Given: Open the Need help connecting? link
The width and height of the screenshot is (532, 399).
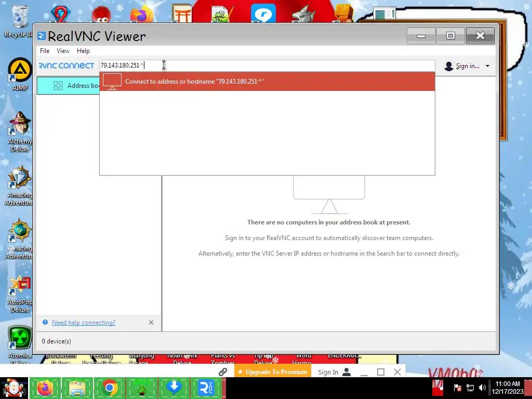Looking at the screenshot, I should click(x=84, y=322).
